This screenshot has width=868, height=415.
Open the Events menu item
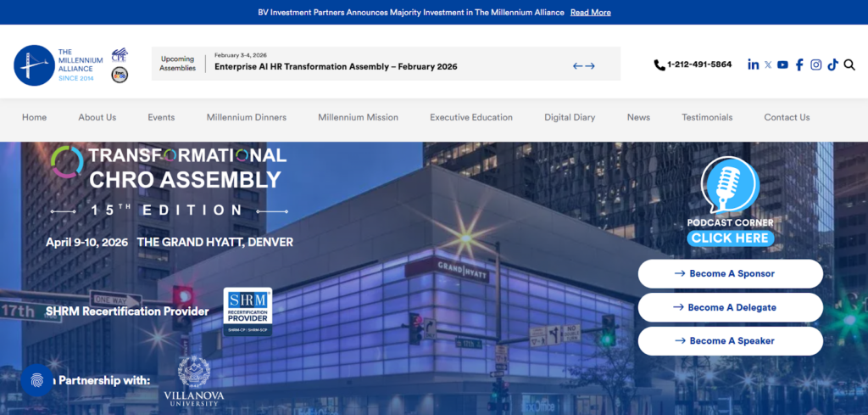point(161,117)
